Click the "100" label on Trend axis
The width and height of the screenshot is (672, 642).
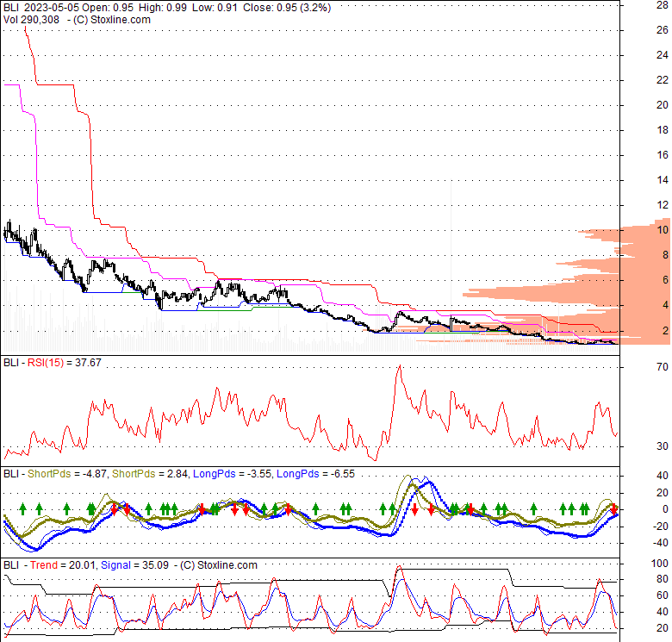pos(660,563)
